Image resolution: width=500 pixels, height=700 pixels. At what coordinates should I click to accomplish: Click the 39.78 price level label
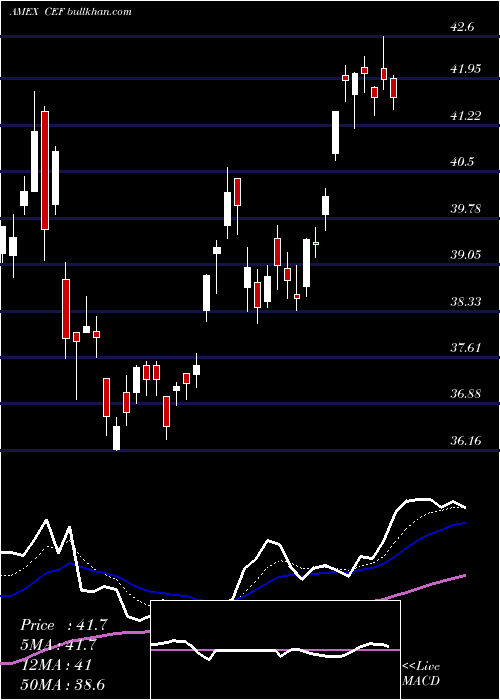click(x=465, y=208)
